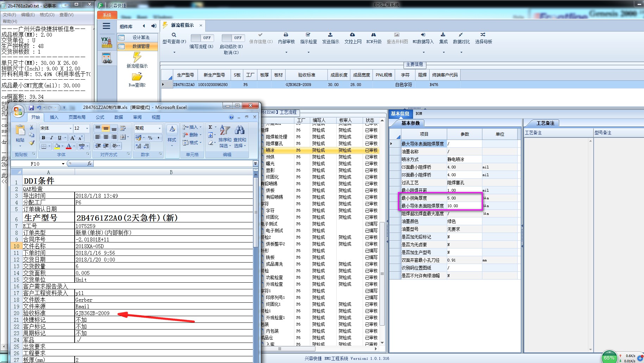Open the 文件(F) menu in Notepad

click(x=10, y=15)
